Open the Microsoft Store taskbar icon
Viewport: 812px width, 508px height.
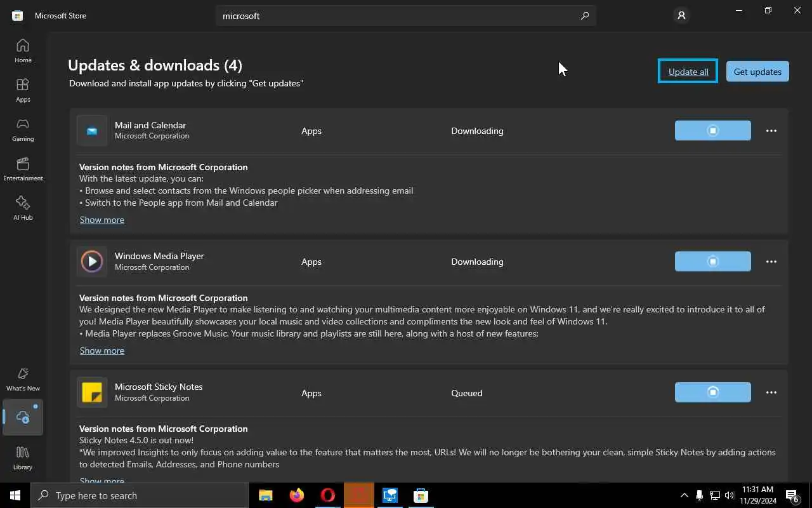(x=421, y=495)
